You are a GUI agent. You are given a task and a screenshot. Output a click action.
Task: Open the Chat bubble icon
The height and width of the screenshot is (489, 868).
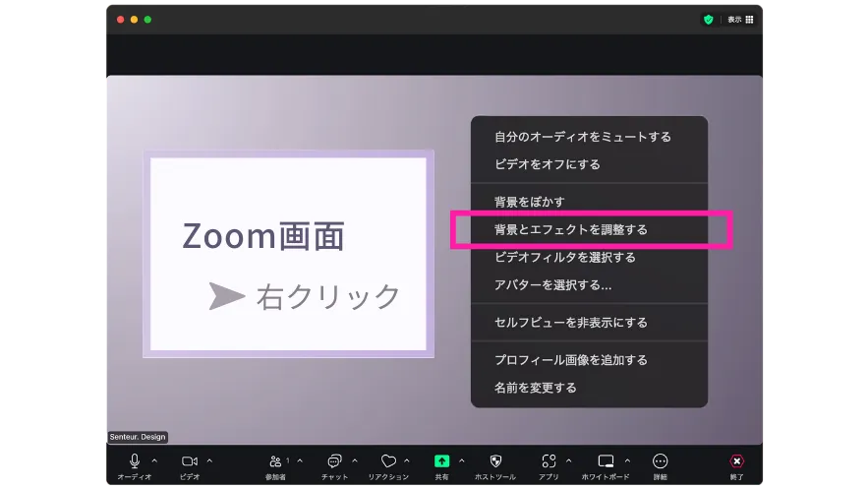[334, 460]
